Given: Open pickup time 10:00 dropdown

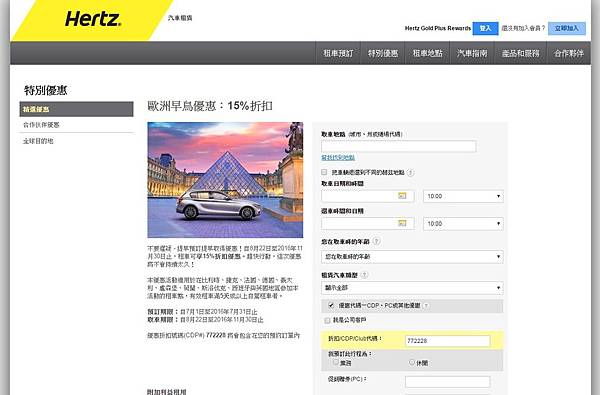Looking at the screenshot, I should click(x=463, y=196).
